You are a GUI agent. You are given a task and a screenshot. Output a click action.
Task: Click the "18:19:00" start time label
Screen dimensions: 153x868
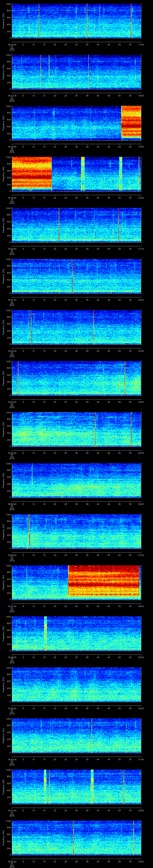[x=12, y=198]
